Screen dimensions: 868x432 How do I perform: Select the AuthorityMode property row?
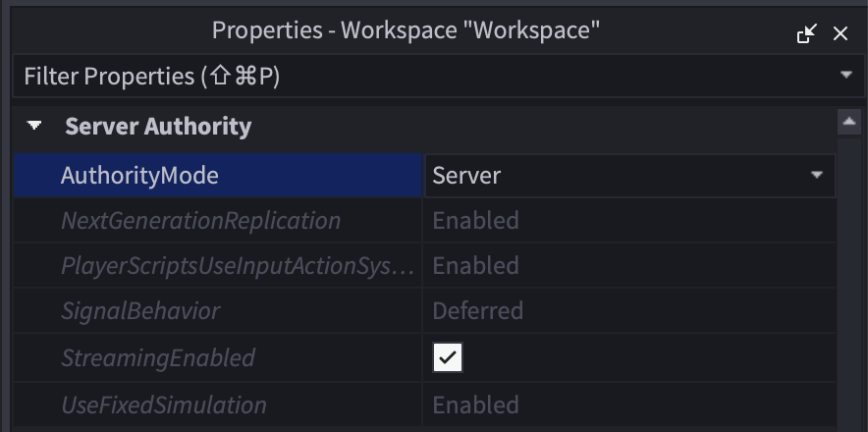(x=425, y=176)
